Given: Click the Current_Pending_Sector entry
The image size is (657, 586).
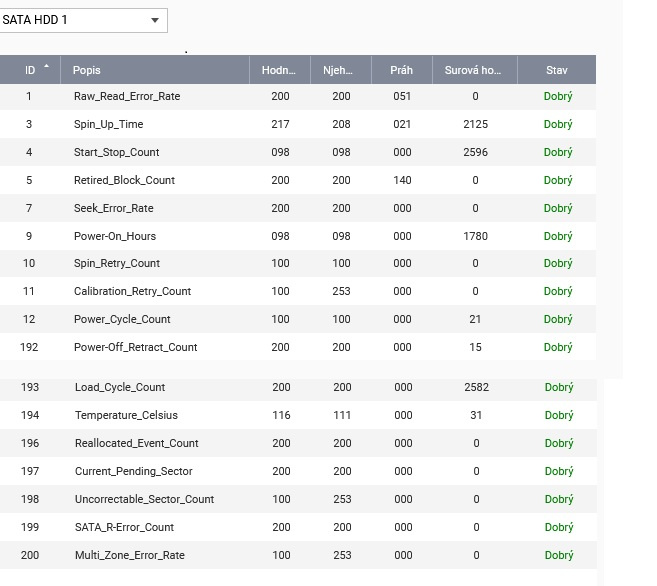Looking at the screenshot, I should [133, 471].
